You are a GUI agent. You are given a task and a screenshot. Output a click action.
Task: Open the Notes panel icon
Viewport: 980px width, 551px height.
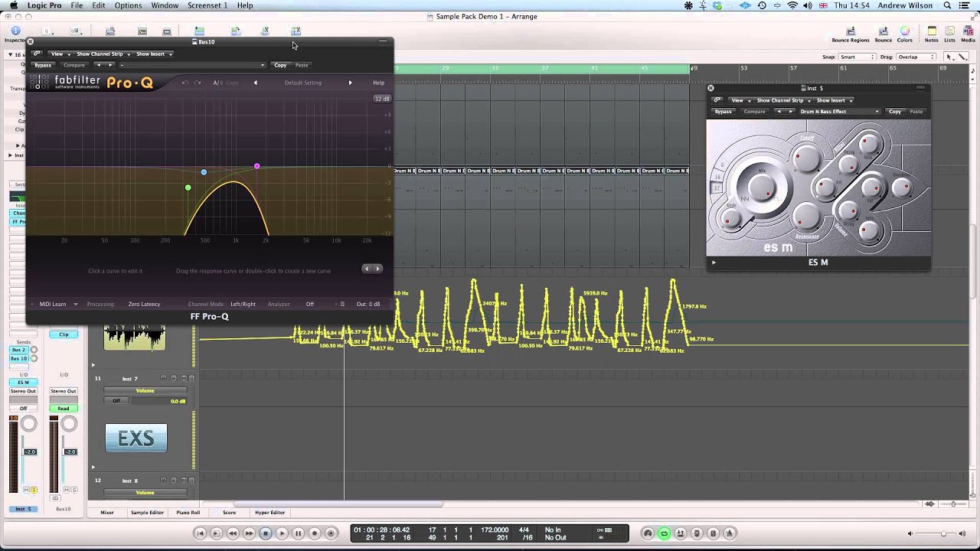(x=932, y=31)
